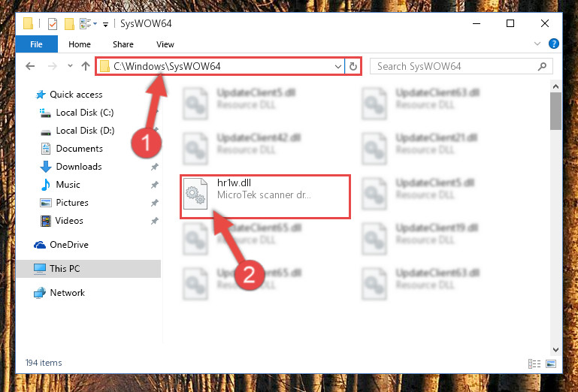Screen dimensions: 578x392
Task: Go up one folder level arrow
Action: point(86,66)
